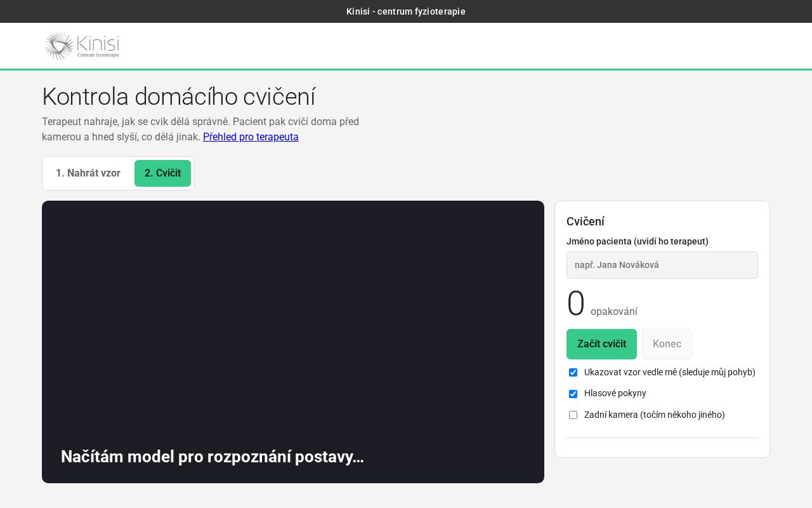Click 'Kinisi - centrum fyzioterapie' top bar title

(x=406, y=11)
